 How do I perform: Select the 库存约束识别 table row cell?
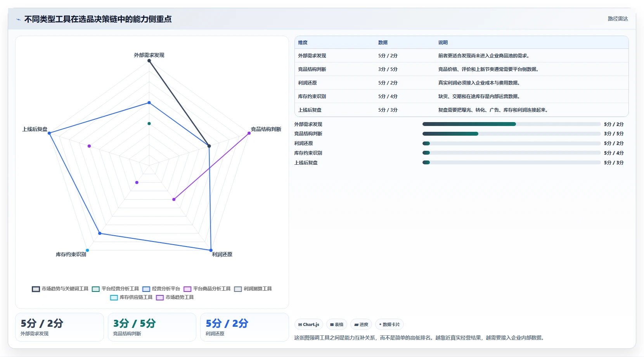pos(312,97)
